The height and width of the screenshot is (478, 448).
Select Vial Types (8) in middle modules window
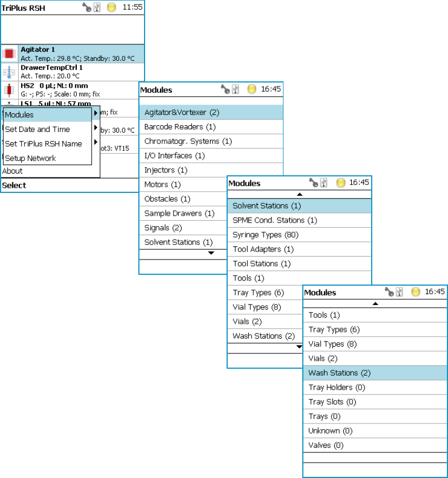(x=265, y=307)
